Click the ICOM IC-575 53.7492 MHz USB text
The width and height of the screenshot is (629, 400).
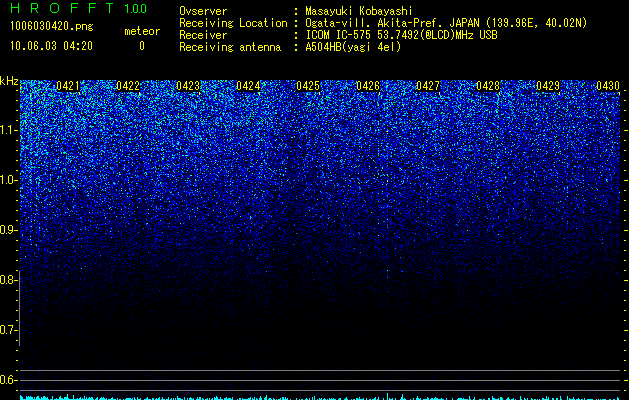coord(401,35)
